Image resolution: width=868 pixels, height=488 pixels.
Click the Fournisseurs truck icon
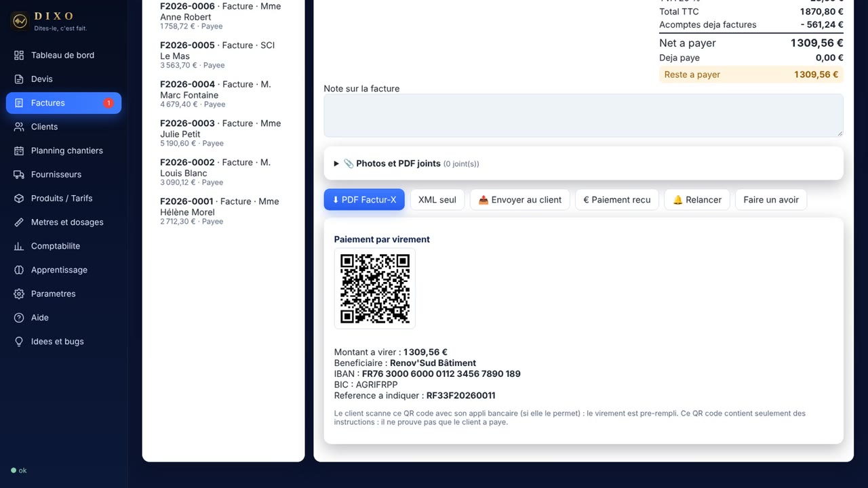(19, 174)
